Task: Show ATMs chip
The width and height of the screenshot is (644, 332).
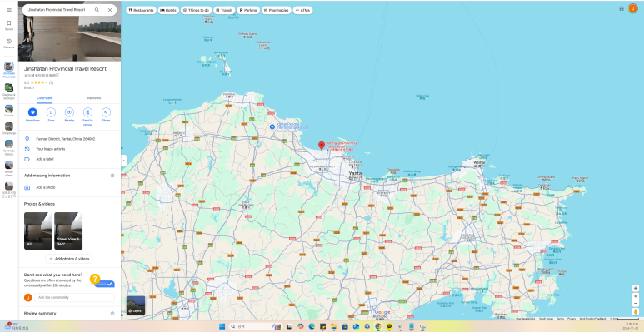Action: click(302, 10)
